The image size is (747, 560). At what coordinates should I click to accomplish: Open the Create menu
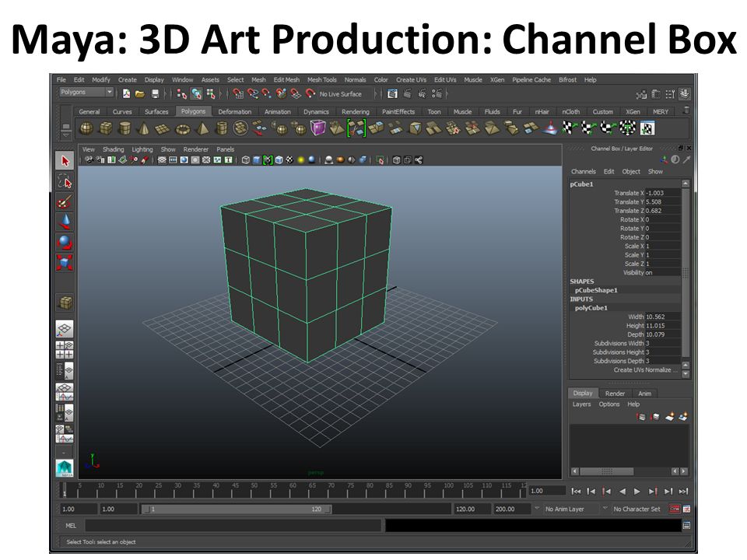coord(127,79)
